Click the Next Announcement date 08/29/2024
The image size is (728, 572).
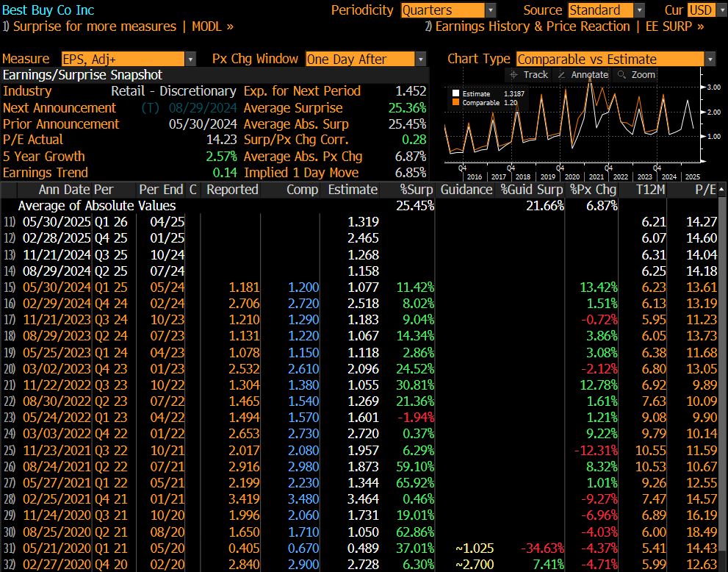pos(203,108)
